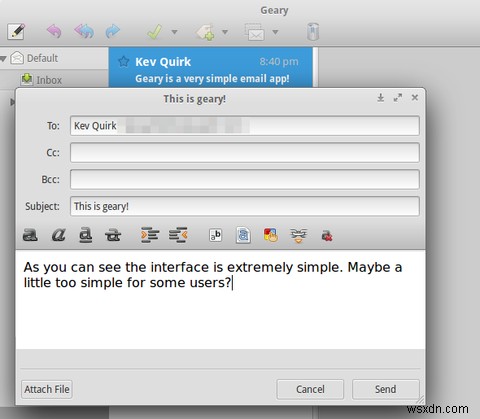The image size is (480, 419).
Task: Click inside the message body text
Action: (x=220, y=299)
